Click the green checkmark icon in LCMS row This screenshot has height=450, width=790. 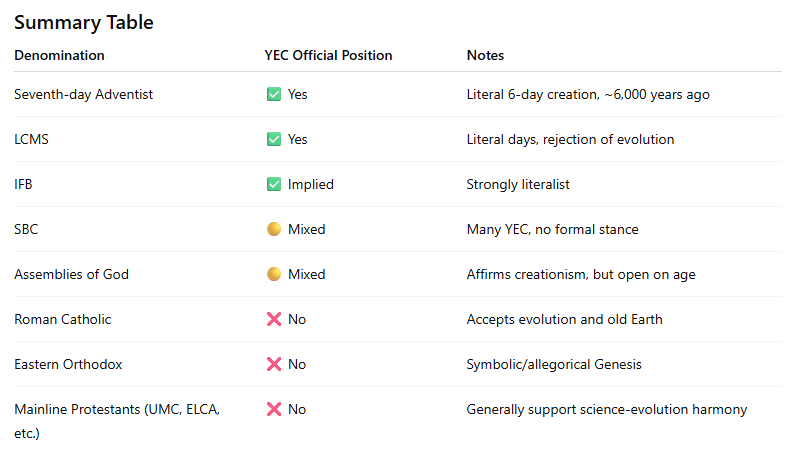pyautogui.click(x=274, y=139)
